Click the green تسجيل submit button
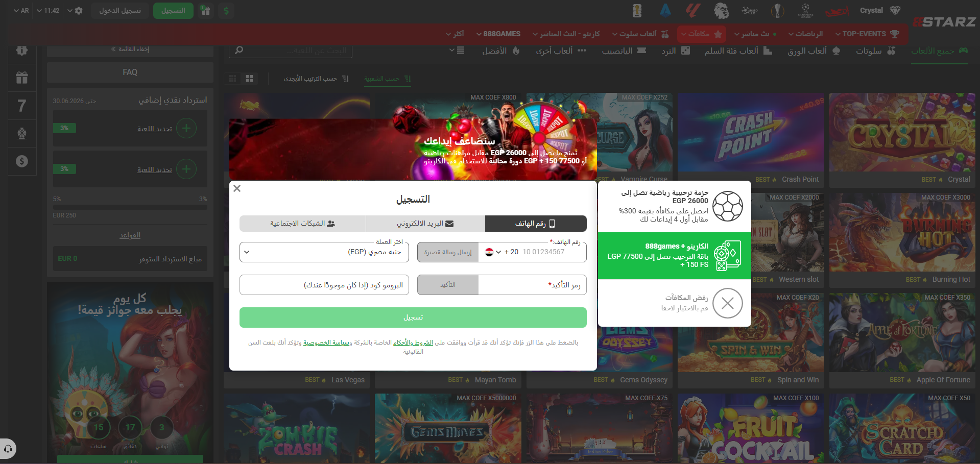Viewport: 980px width, 464px height. (x=413, y=318)
